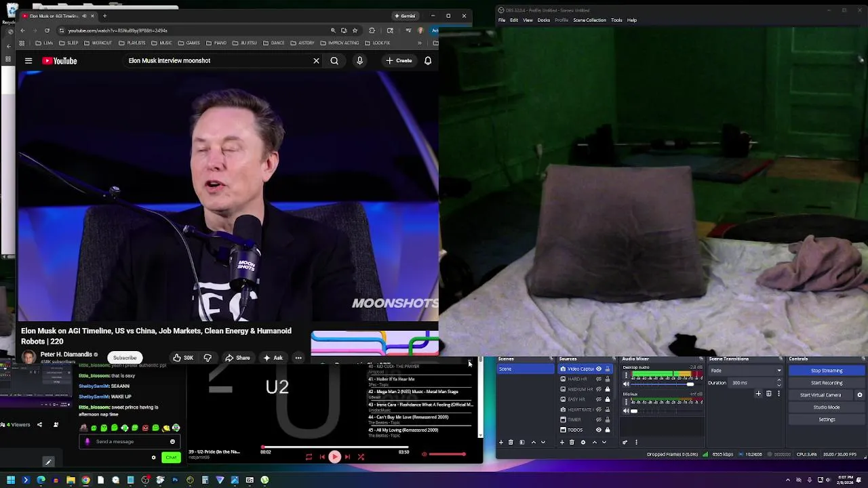Delete the scene transition with trash icon
The height and width of the screenshot is (488, 868).
(768, 394)
